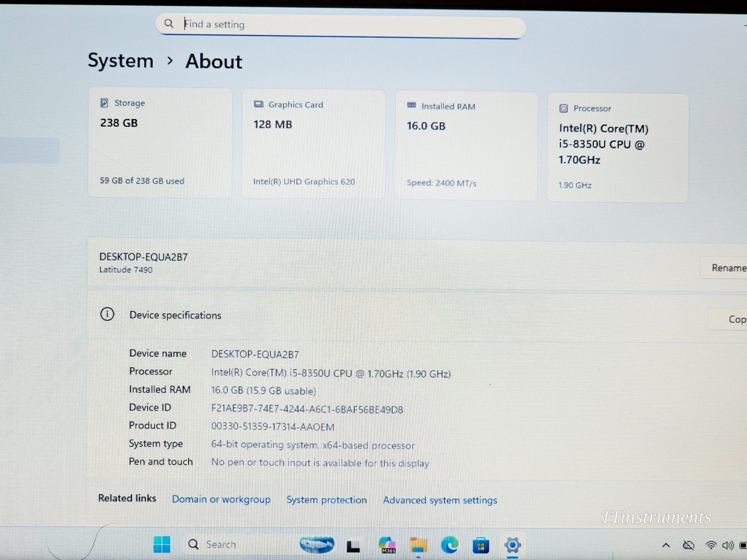Select Product ID 00330-51359-17314-AAOEM
This screenshot has height=560, width=747.
(273, 427)
